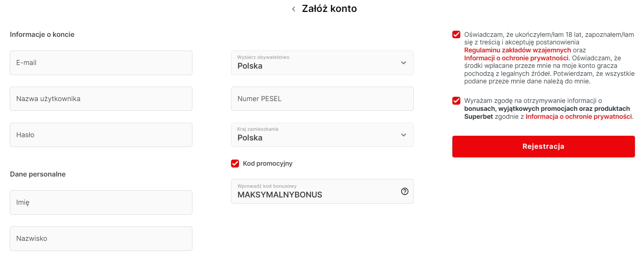This screenshot has width=644, height=261.
Task: Click the Numer PESEL input field
Action: 322,99
